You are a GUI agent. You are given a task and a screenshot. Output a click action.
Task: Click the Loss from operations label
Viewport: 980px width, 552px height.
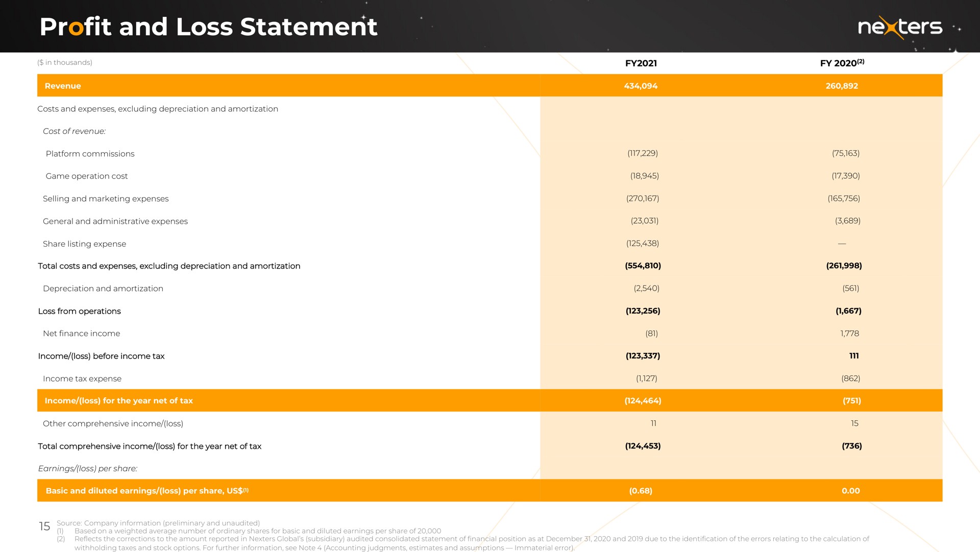(79, 311)
